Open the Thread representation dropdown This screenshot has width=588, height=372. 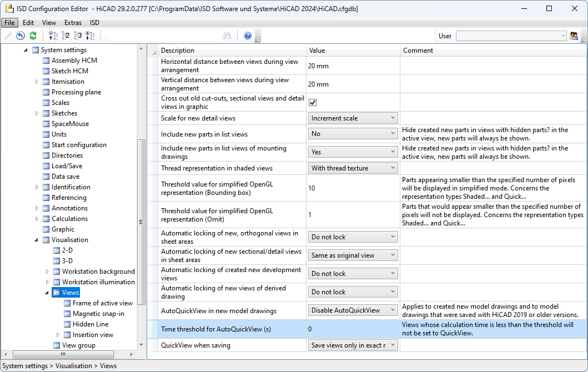click(353, 168)
